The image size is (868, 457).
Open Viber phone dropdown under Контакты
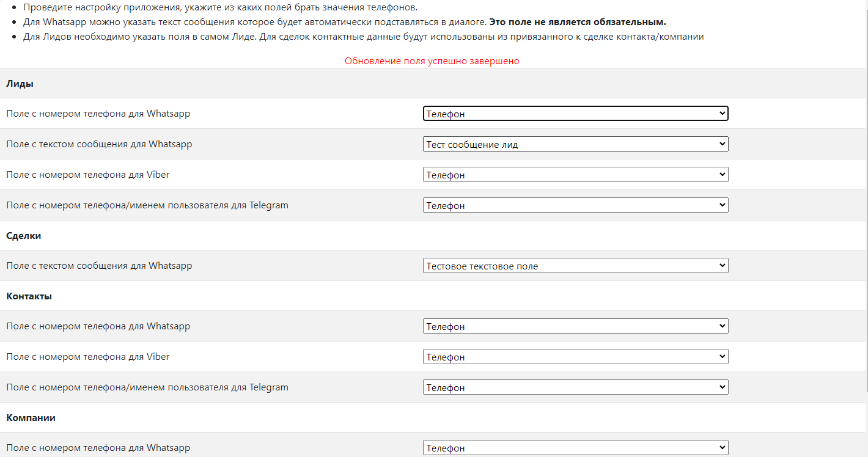coord(575,357)
